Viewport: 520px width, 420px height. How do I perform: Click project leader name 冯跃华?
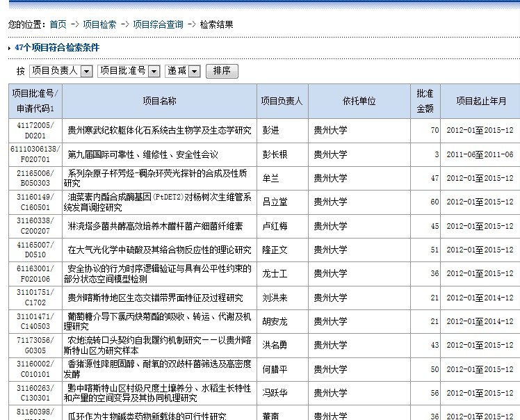click(x=275, y=393)
